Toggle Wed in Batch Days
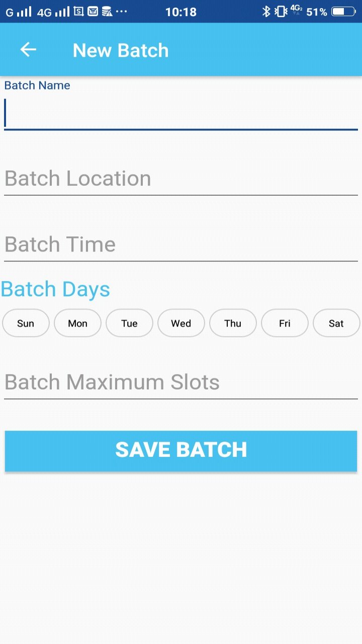 181,323
